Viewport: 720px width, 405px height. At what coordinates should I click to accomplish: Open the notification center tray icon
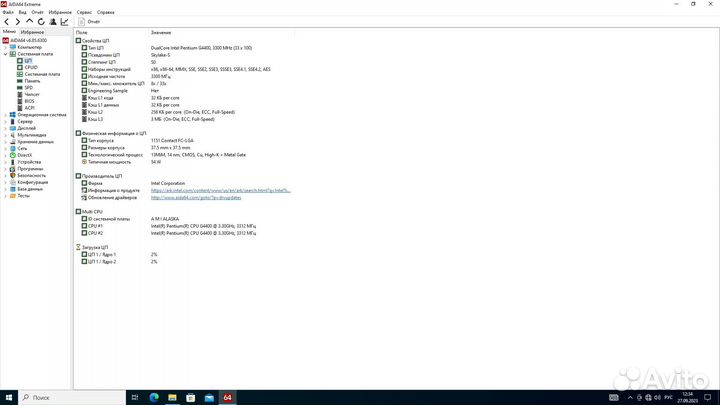708,398
